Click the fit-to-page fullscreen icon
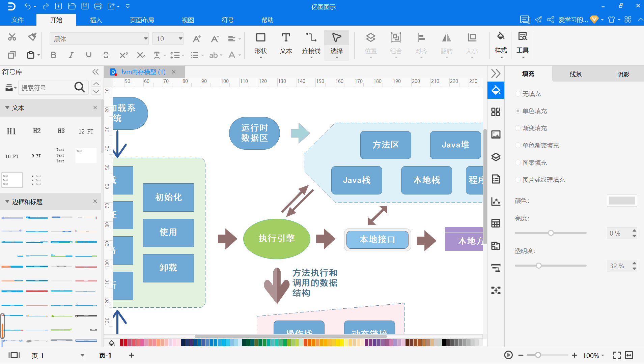This screenshot has width=644, height=364. click(617, 355)
